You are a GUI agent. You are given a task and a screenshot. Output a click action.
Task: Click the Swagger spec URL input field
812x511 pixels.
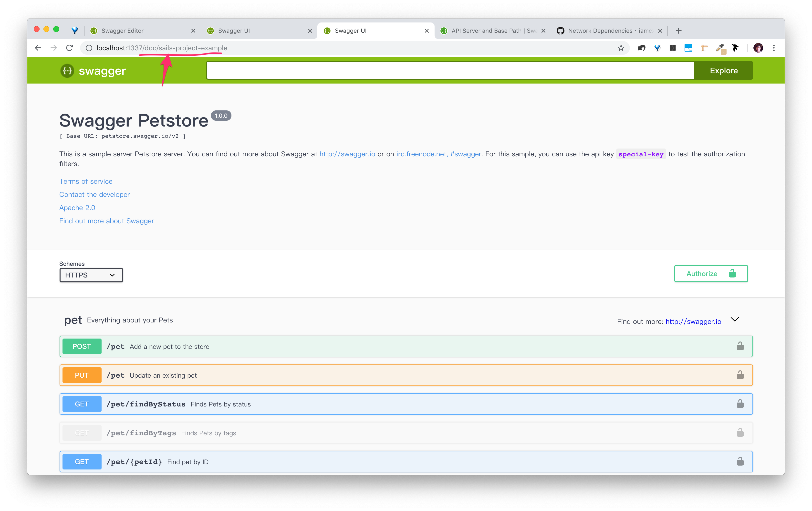coord(450,71)
